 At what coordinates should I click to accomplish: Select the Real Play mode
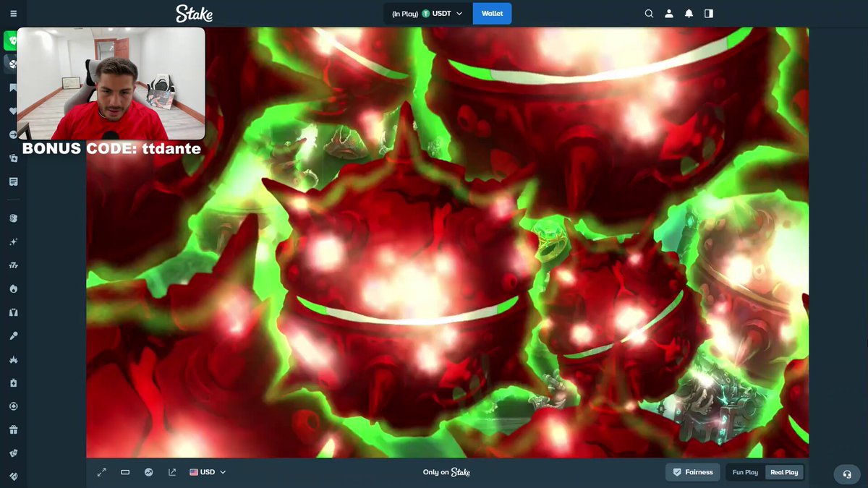click(x=784, y=472)
